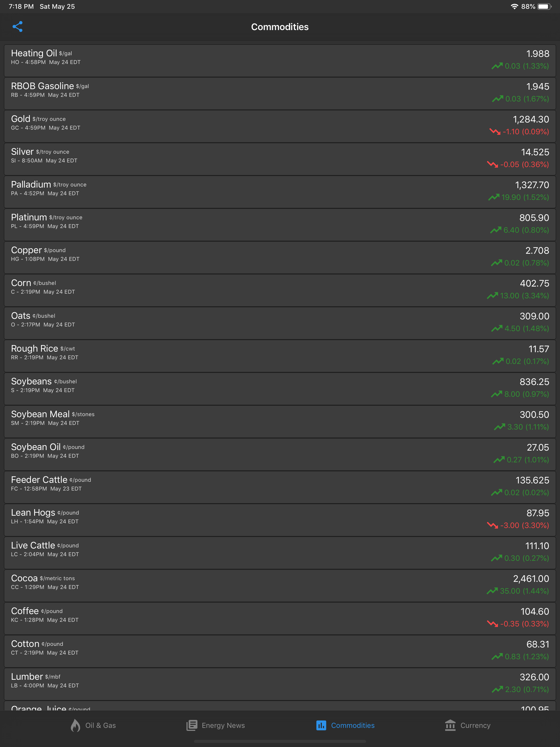
Task: Select the Lumber commodity row
Action: click(x=280, y=684)
